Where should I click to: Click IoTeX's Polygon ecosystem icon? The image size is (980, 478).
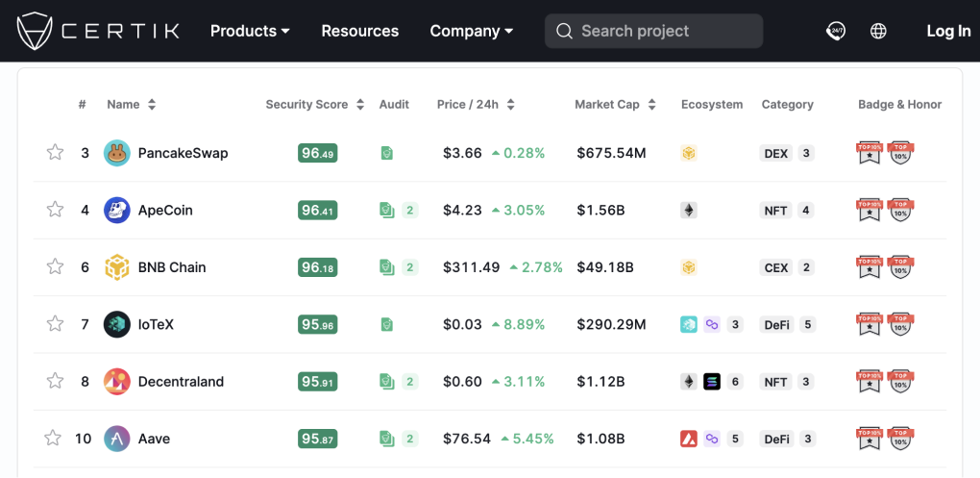point(712,325)
